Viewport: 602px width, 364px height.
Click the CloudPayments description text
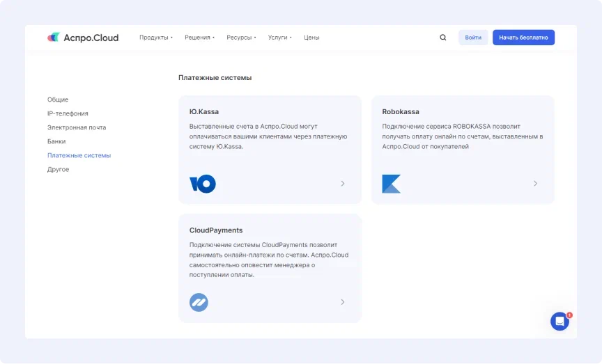click(269, 260)
